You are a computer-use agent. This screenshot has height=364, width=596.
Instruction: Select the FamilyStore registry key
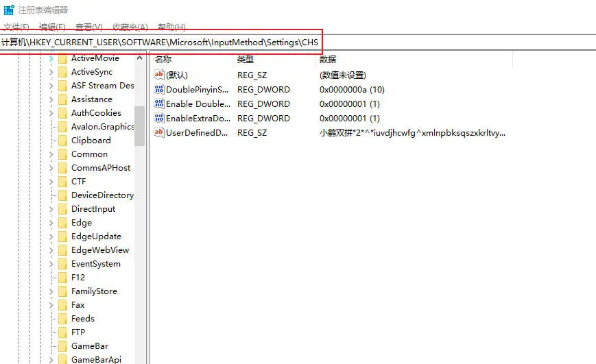coord(94,291)
